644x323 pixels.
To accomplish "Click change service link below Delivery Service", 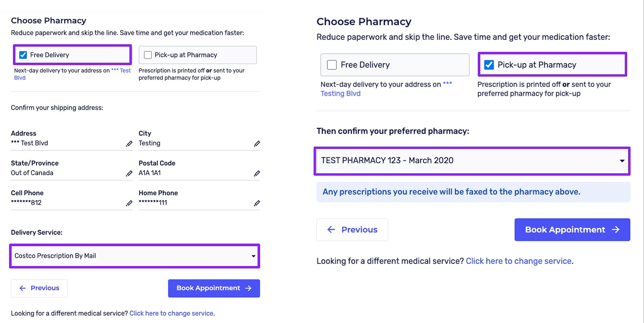I will pyautogui.click(x=171, y=313).
